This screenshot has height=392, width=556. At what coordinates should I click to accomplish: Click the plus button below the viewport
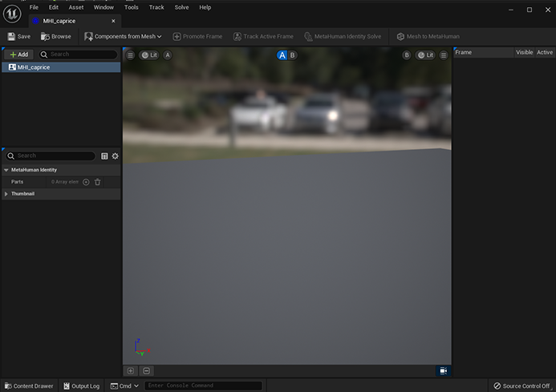131,370
